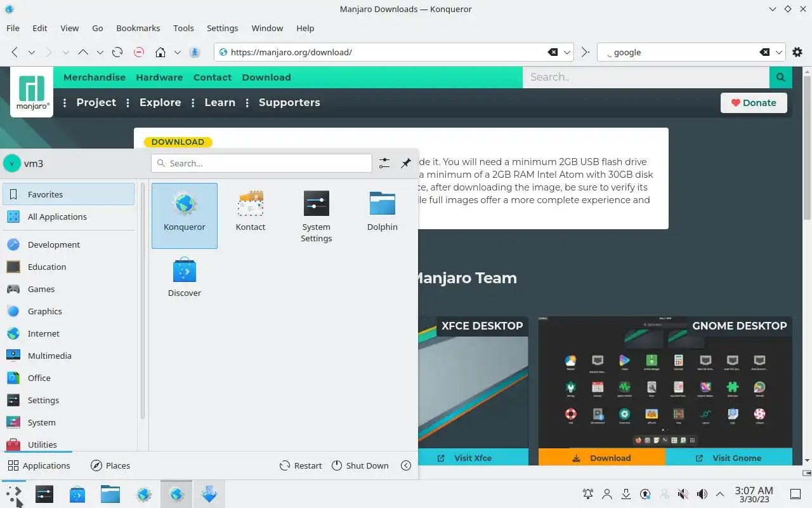The height and width of the screenshot is (508, 812).
Task: Open the gear settings icon in toolbar
Action: coord(797,52)
